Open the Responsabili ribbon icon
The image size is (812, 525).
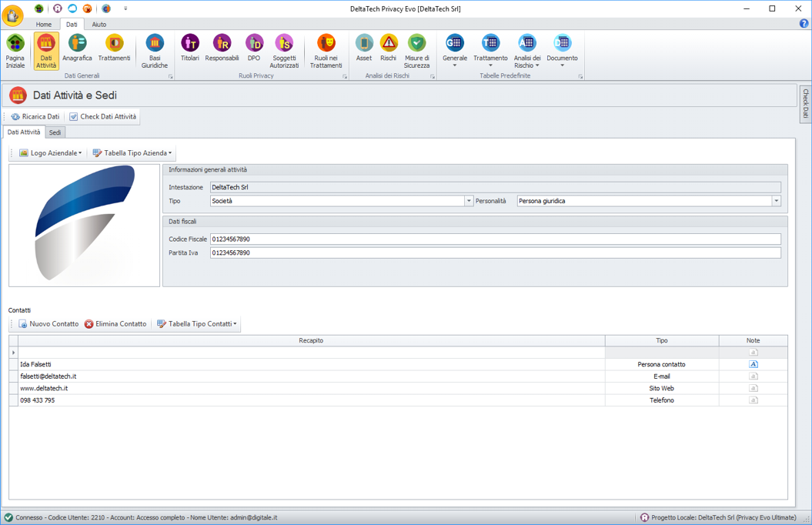point(222,48)
